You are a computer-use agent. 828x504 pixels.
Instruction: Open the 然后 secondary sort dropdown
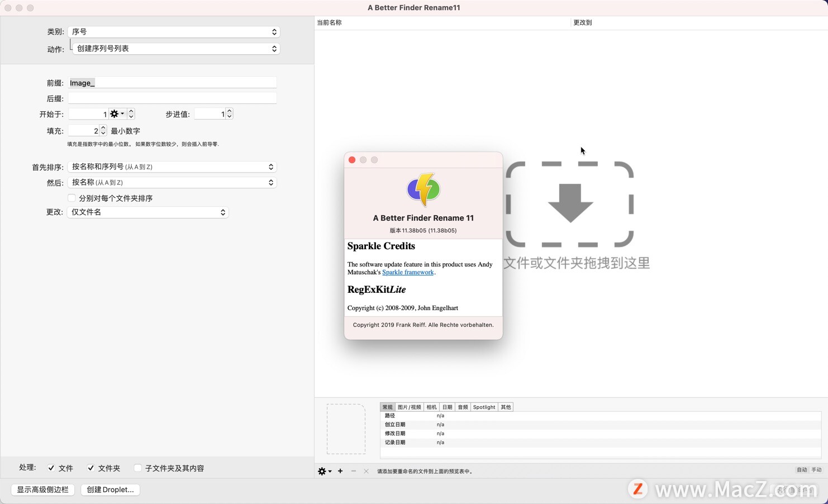[172, 183]
